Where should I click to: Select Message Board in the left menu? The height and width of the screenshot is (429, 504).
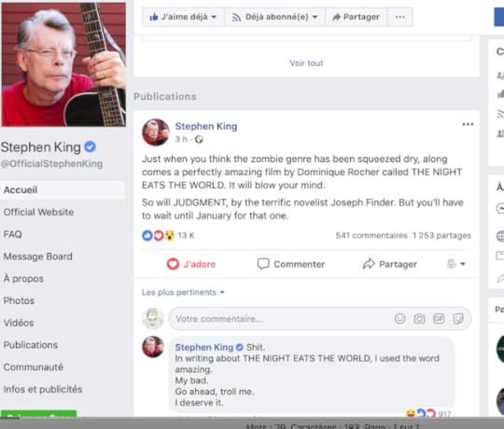click(x=38, y=256)
